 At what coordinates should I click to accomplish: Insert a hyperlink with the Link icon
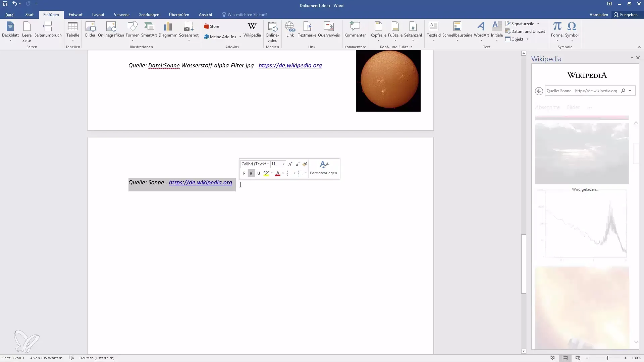[x=290, y=29]
